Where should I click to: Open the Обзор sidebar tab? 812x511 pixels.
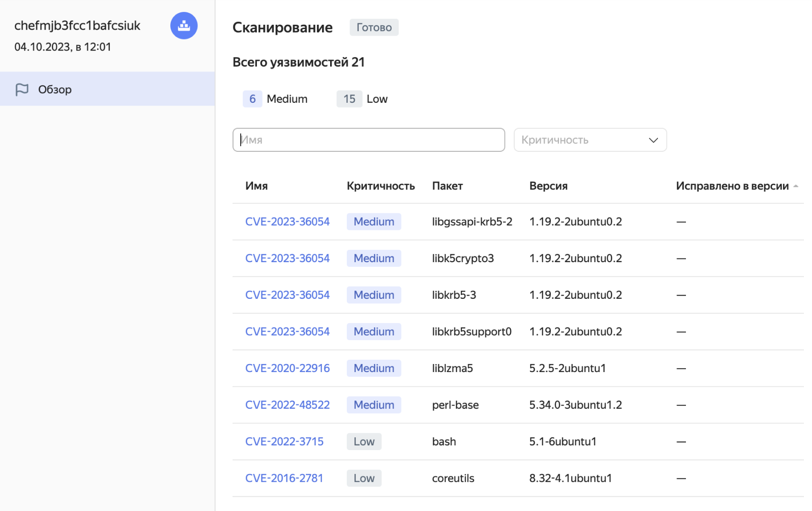(108, 89)
